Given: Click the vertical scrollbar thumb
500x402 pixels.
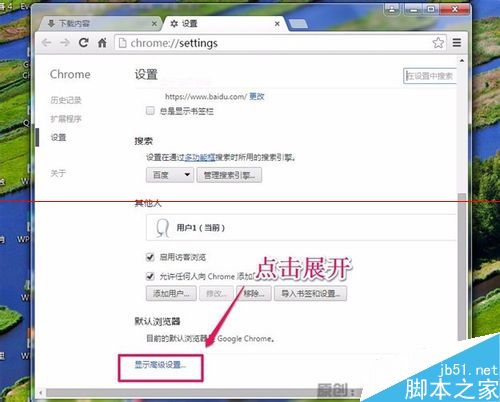Looking at the screenshot, I should 462,267.
